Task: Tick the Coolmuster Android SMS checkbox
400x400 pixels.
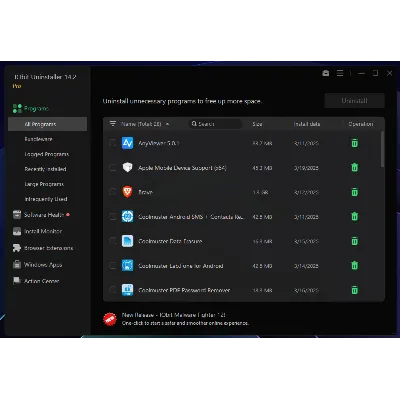Action: 113,217
